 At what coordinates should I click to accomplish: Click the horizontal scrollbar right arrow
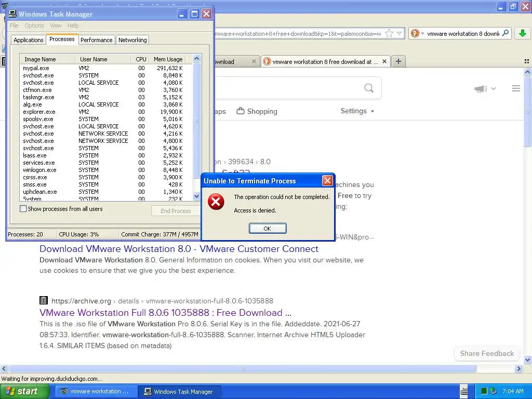(x=518, y=368)
